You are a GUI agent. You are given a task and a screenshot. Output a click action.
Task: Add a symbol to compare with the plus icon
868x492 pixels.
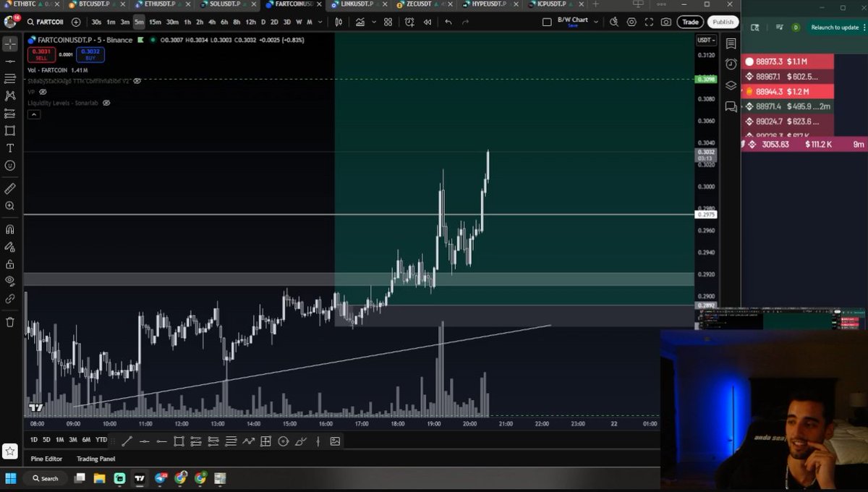click(x=76, y=22)
